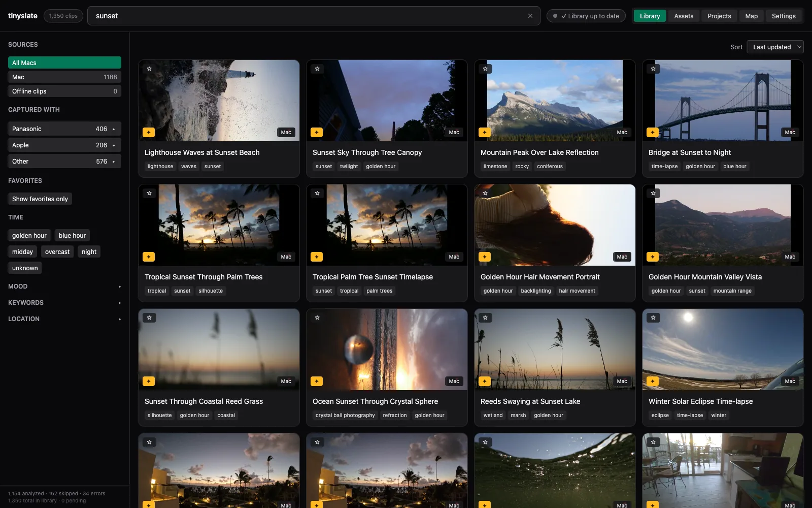Expand the Keywords filter section
The height and width of the screenshot is (508, 812).
point(64,303)
